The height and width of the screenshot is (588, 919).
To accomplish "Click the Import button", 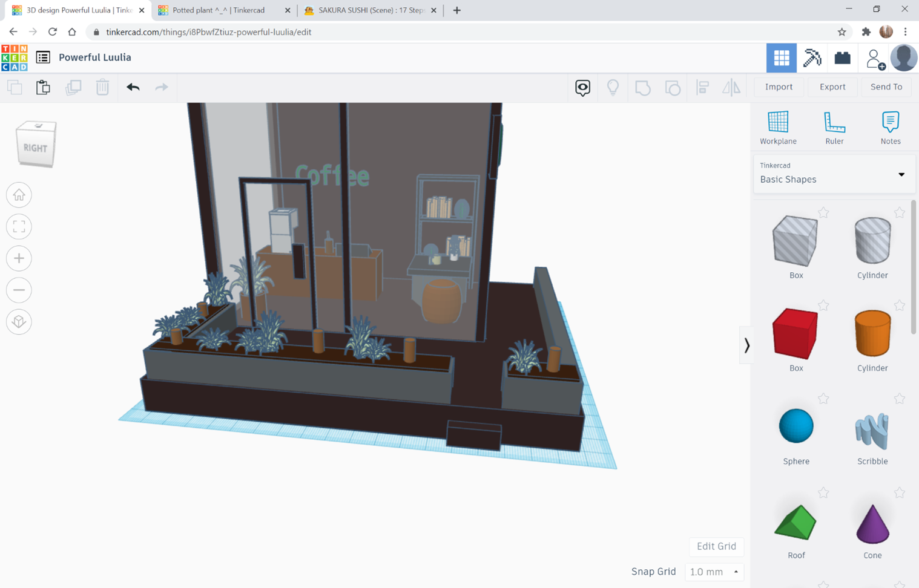I will point(779,87).
